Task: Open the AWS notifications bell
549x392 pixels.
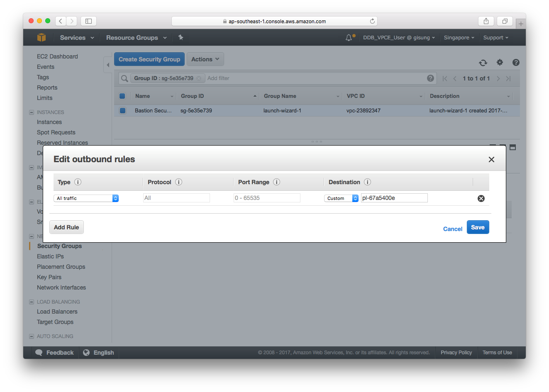Action: [349, 37]
